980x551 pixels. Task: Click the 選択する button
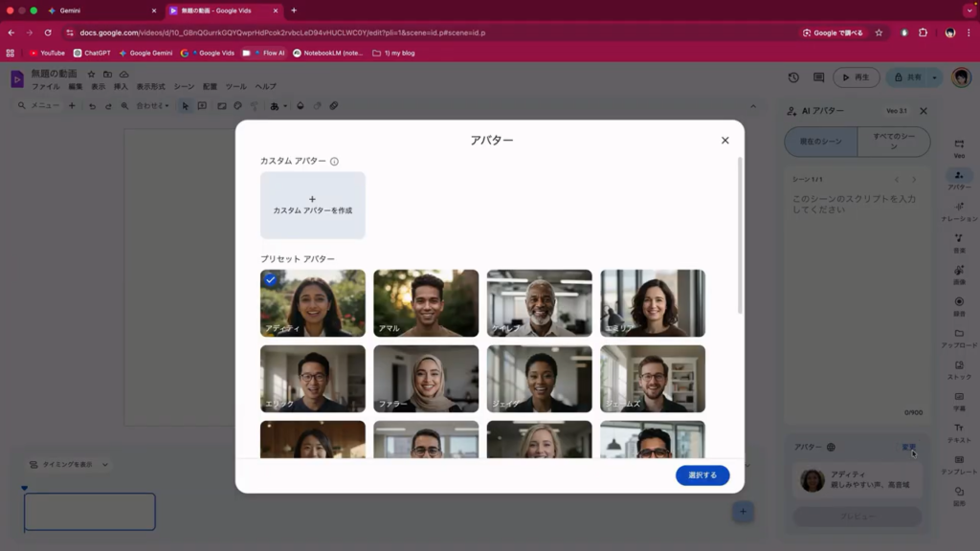click(x=702, y=475)
